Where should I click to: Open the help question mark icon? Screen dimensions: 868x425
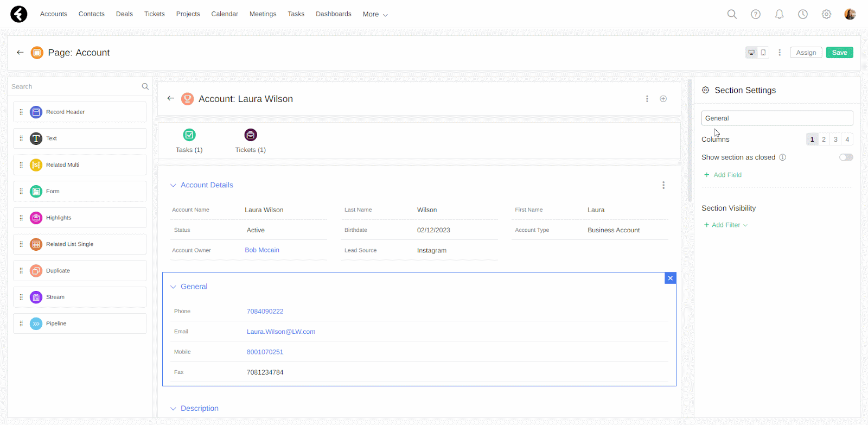[756, 14]
